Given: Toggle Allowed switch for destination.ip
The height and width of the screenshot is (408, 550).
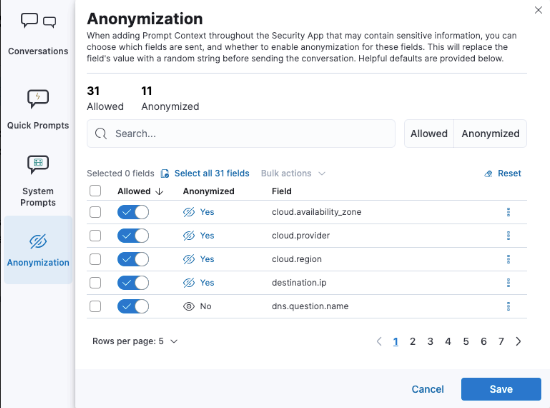Looking at the screenshot, I should pyautogui.click(x=133, y=283).
